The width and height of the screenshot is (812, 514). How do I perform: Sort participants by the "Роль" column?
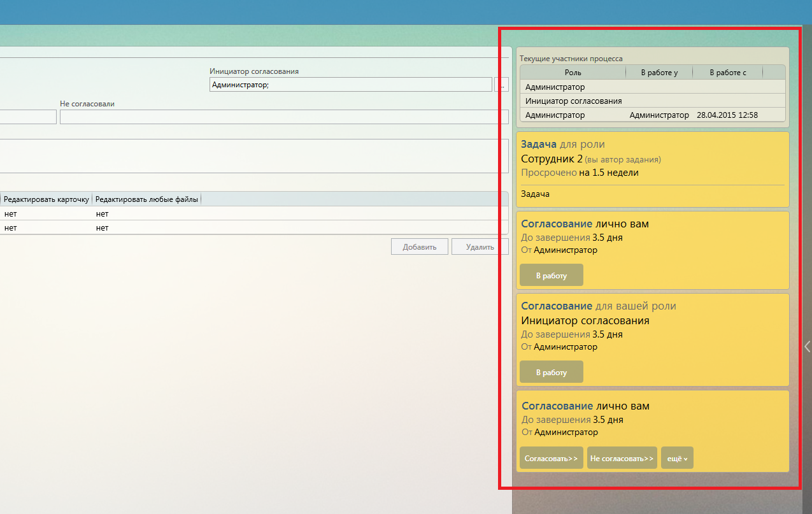573,73
